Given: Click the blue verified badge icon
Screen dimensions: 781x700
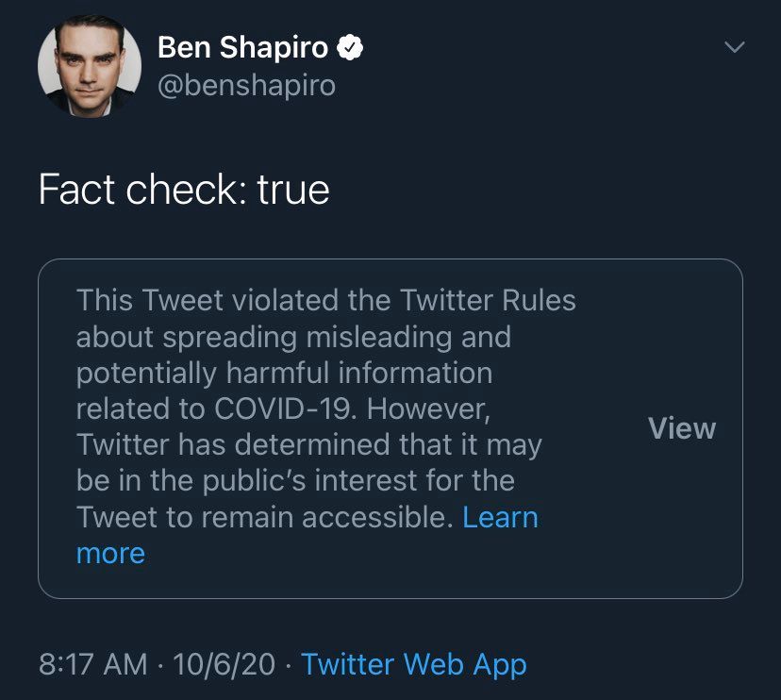Looking at the screenshot, I should [352, 46].
